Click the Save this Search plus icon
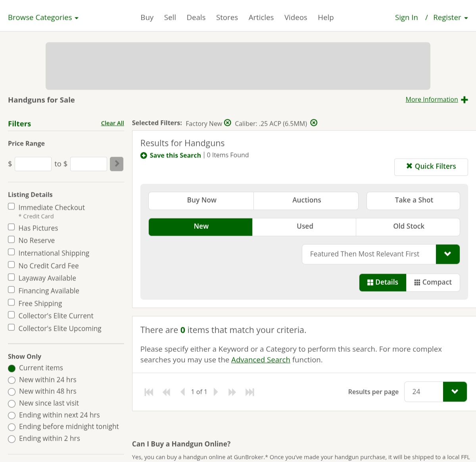 click(144, 155)
